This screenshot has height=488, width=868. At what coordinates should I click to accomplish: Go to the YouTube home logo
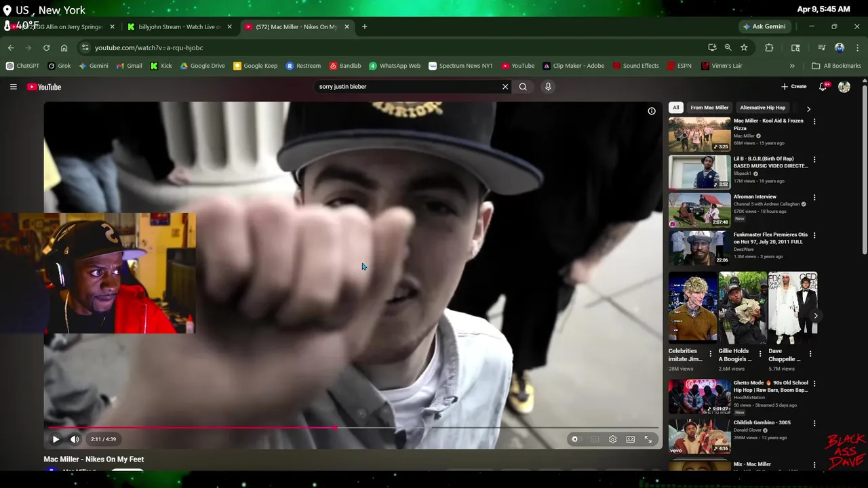click(x=44, y=87)
